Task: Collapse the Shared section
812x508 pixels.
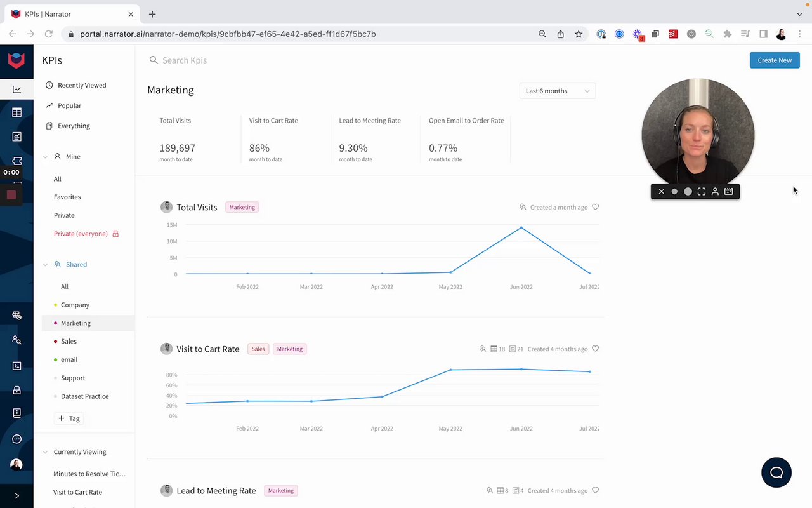Action: click(45, 264)
